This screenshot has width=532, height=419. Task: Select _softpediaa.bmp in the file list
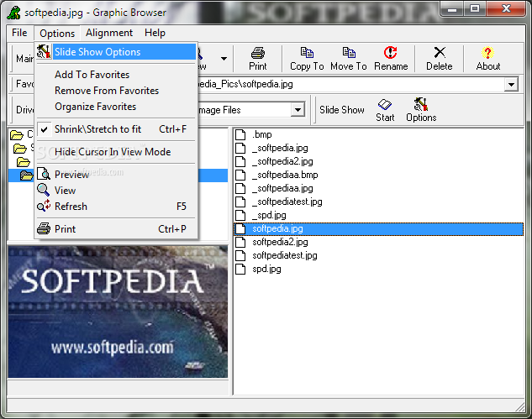[285, 175]
